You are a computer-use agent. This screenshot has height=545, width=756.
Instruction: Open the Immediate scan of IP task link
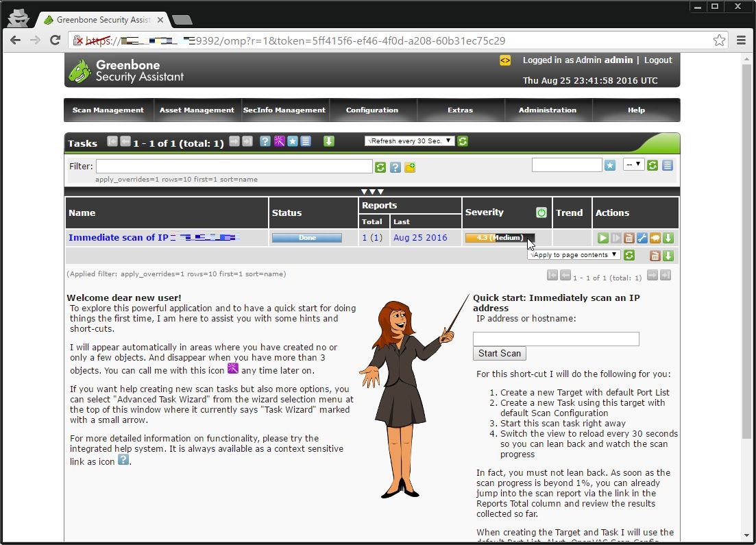[x=154, y=237]
